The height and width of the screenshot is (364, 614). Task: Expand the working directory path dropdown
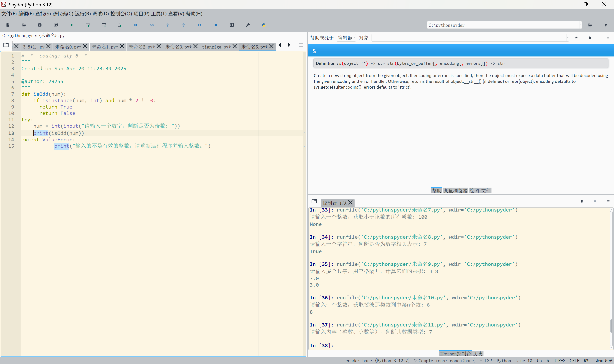point(580,25)
